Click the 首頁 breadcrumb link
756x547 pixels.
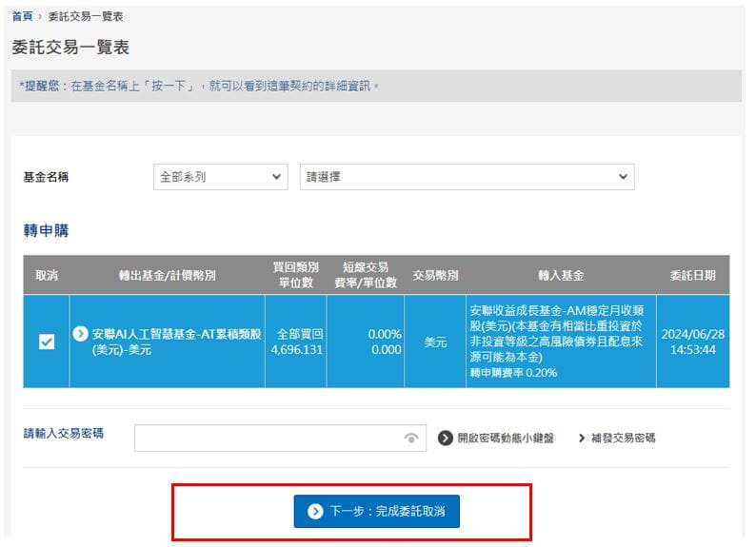24,17
